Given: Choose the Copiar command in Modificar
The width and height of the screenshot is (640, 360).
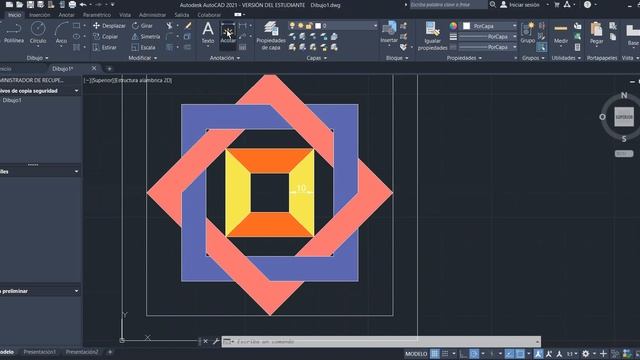Looking at the screenshot, I should (x=105, y=36).
